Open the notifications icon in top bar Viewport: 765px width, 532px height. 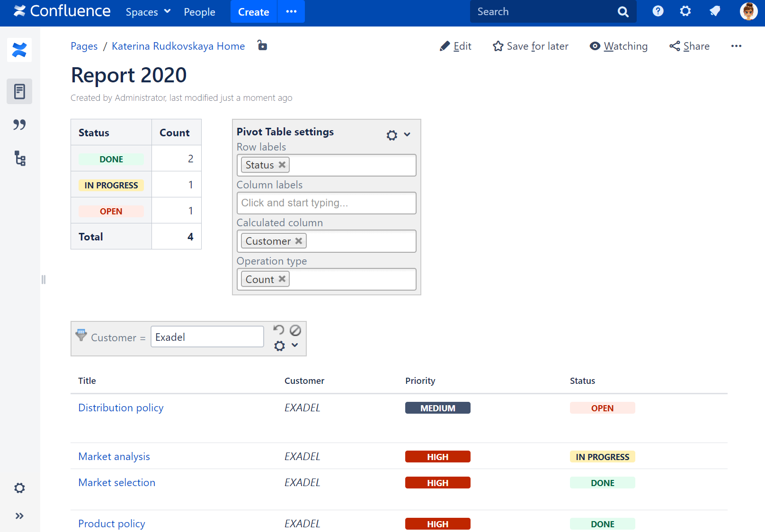click(715, 11)
